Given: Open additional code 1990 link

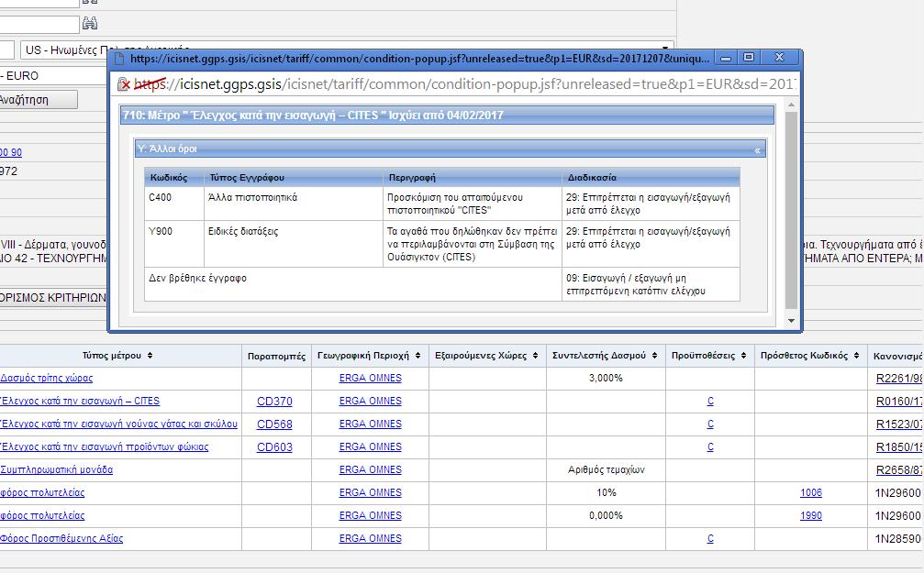Looking at the screenshot, I should [x=811, y=516].
